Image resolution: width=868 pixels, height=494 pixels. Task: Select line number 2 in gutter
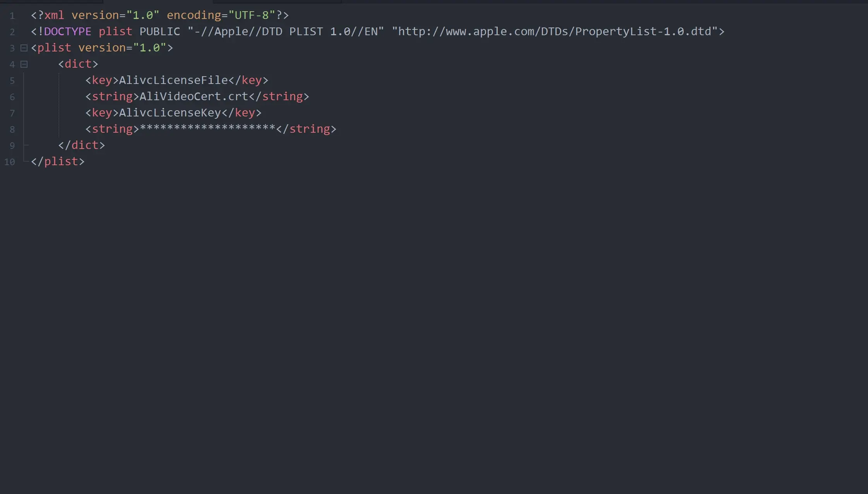tap(12, 32)
